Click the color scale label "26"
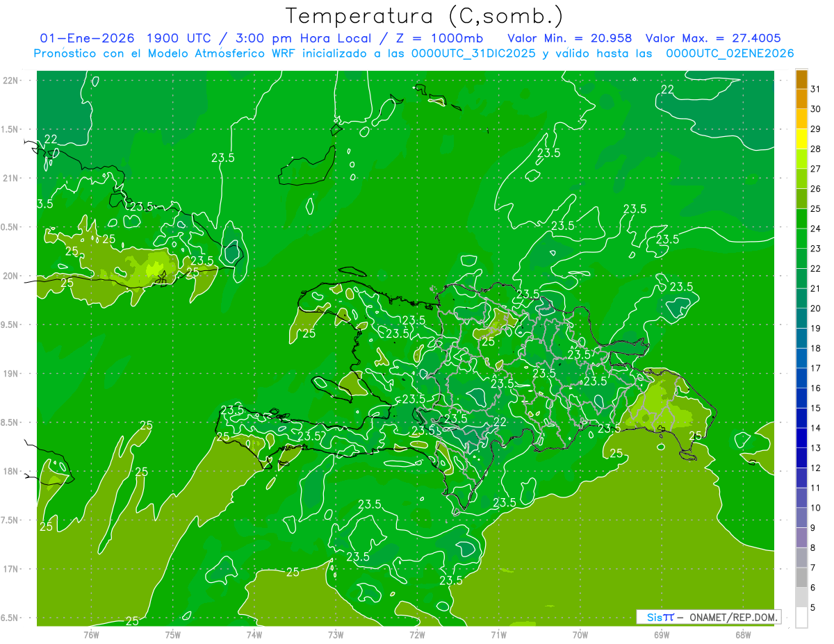The height and width of the screenshot is (644, 834). pos(815,189)
